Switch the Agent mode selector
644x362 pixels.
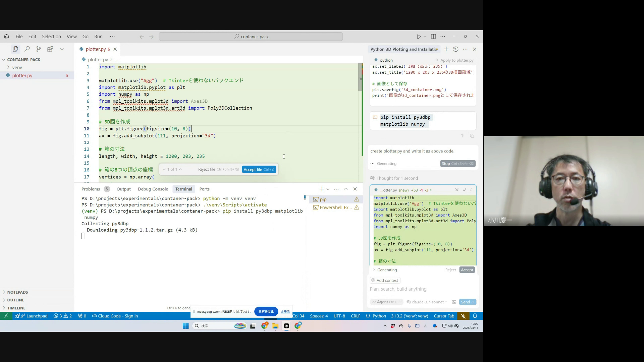click(x=386, y=302)
